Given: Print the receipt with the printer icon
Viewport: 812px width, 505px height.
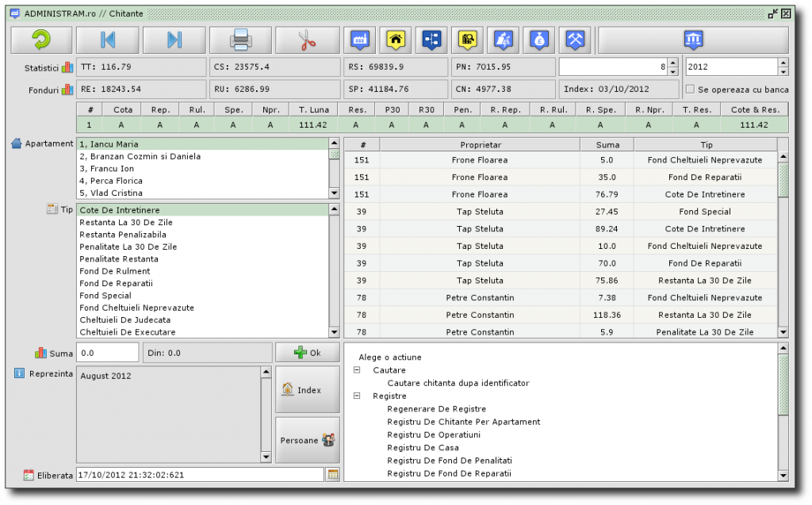Looking at the screenshot, I should (x=240, y=40).
